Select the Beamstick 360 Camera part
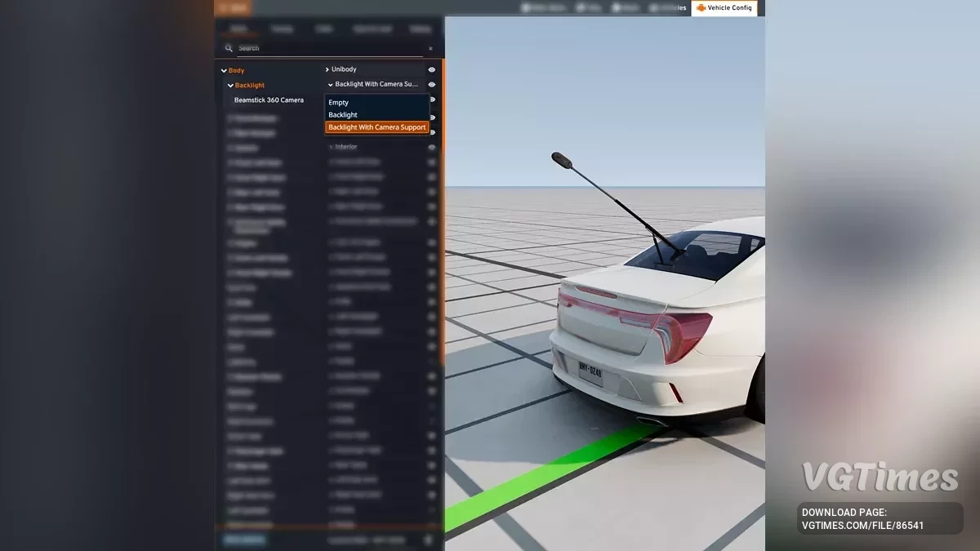The height and width of the screenshot is (551, 980). coord(269,100)
